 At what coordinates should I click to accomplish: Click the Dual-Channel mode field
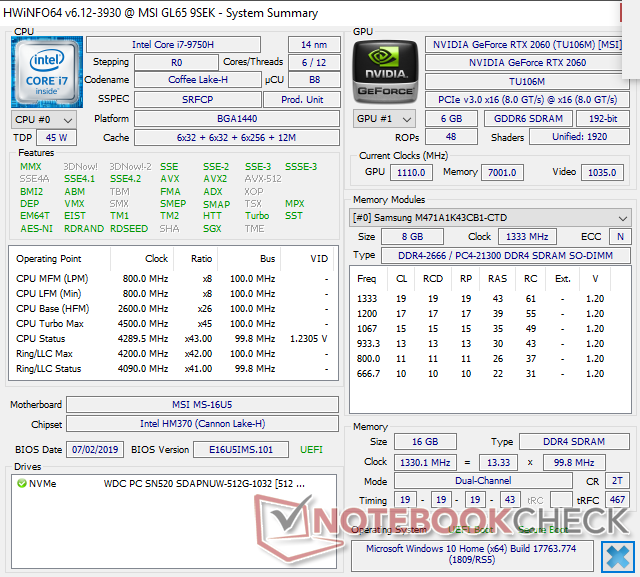[x=483, y=481]
